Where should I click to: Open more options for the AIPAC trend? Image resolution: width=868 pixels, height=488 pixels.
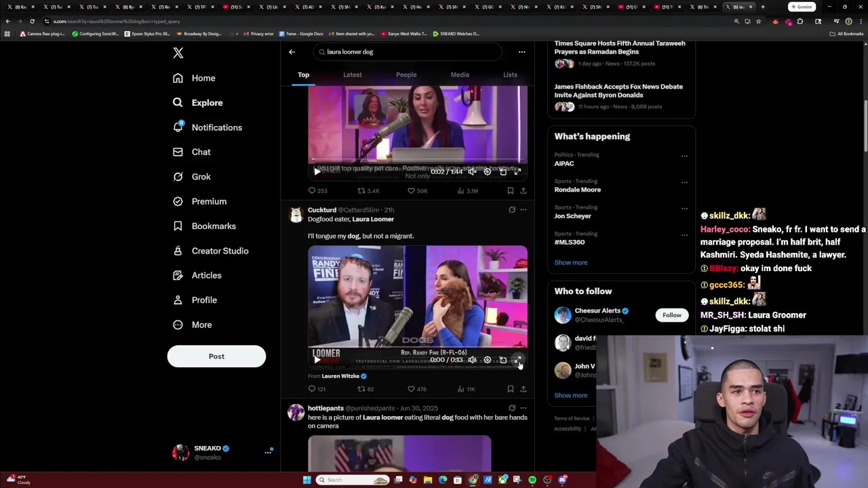point(684,156)
